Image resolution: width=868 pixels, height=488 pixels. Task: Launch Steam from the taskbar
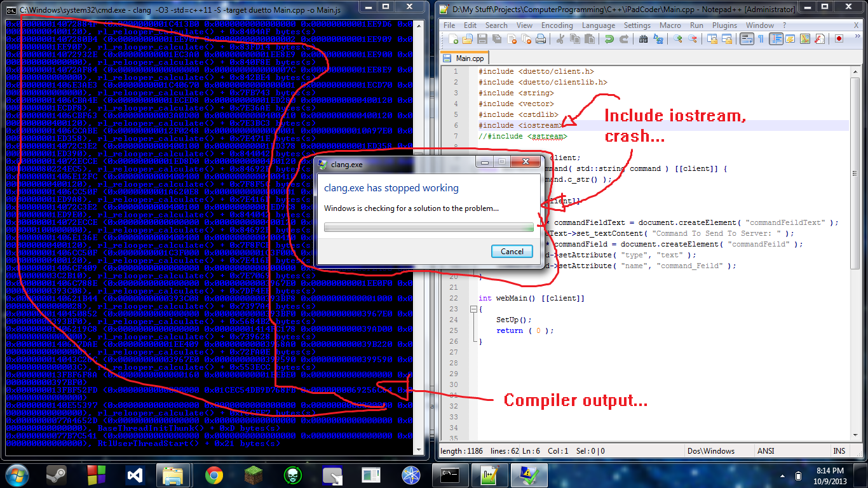(x=57, y=475)
